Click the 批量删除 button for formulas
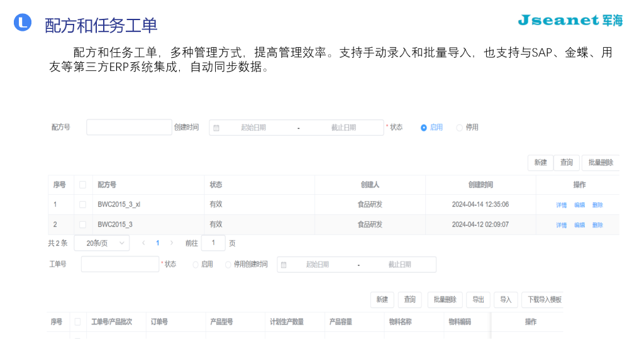This screenshot has width=644, height=362. click(601, 162)
